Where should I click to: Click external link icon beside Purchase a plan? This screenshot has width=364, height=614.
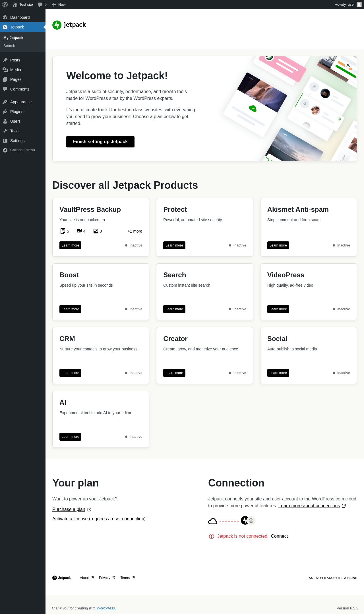click(x=89, y=510)
